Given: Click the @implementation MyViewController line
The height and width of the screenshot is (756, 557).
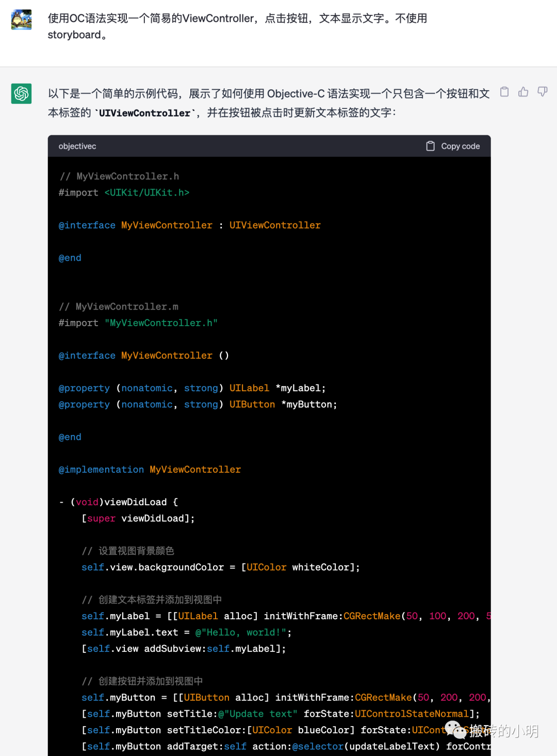Looking at the screenshot, I should tap(150, 470).
